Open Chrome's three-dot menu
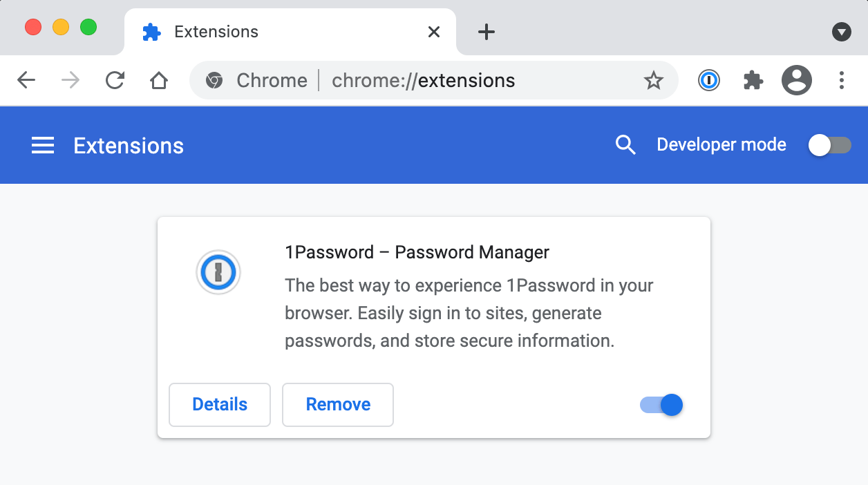Screen dimensions: 868x485 pos(841,80)
